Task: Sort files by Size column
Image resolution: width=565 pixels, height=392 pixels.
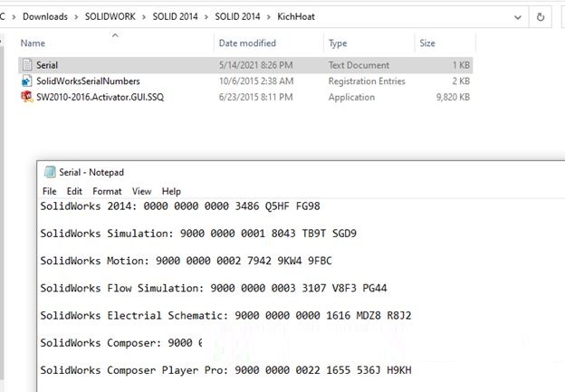Action: pos(427,43)
